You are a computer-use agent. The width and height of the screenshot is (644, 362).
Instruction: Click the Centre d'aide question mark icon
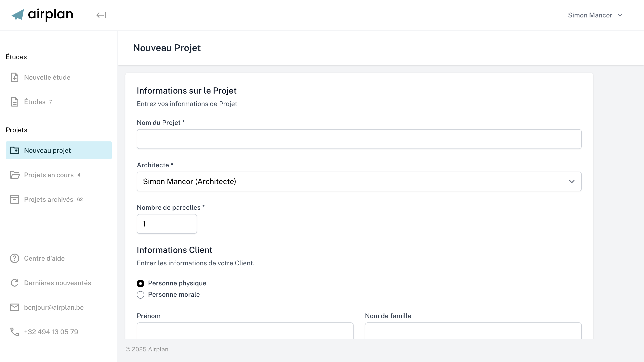coord(15,258)
